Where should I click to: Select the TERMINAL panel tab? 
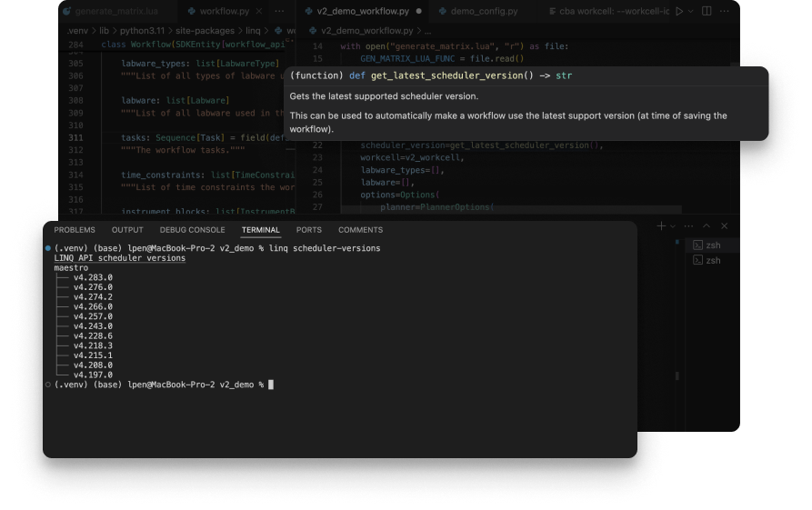[260, 230]
